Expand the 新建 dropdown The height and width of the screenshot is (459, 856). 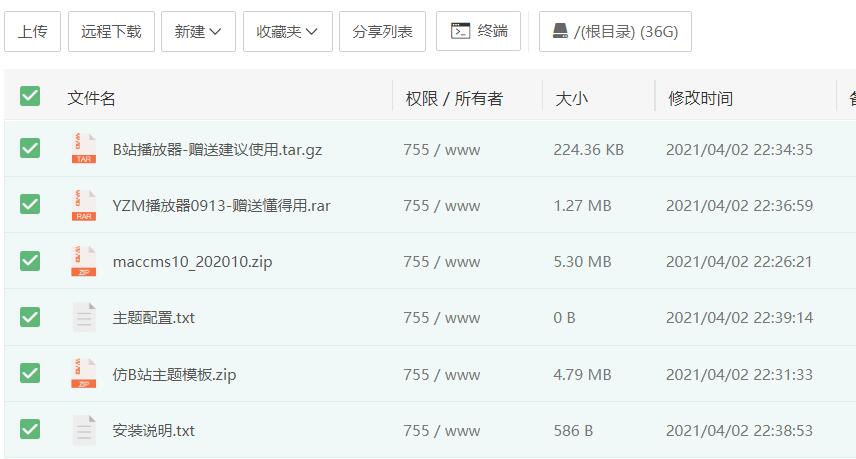198,32
